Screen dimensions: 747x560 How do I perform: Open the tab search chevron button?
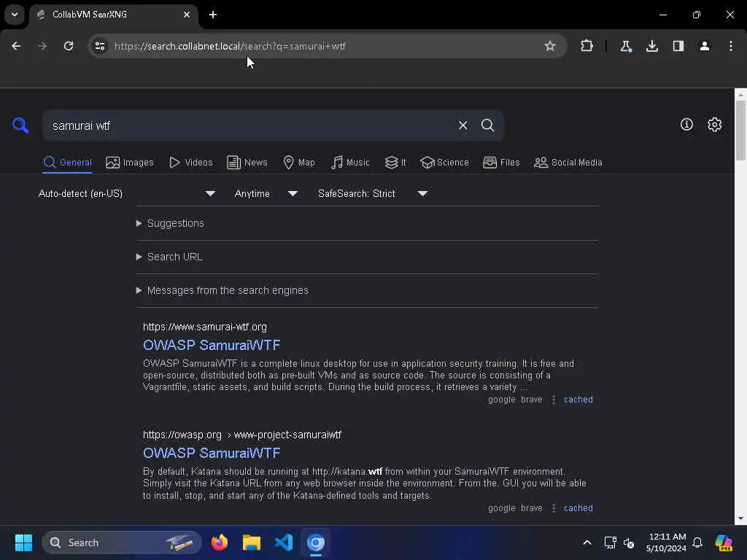(x=15, y=15)
